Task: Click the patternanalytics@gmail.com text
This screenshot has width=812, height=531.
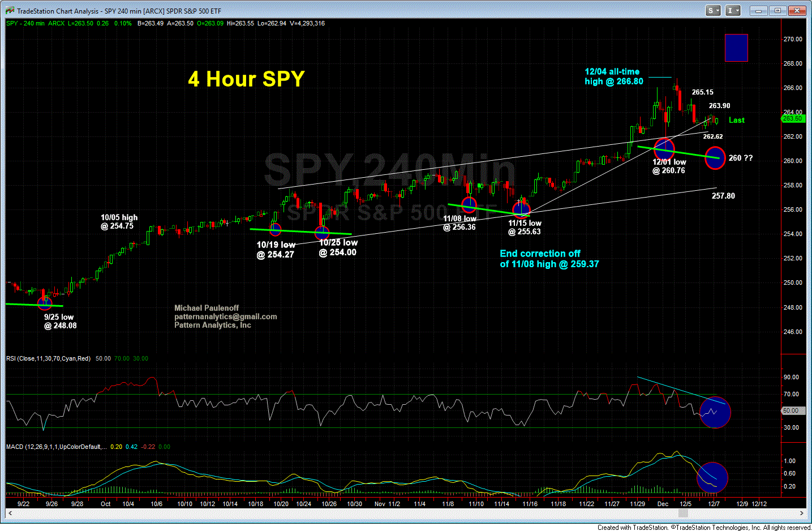Action: point(226,316)
